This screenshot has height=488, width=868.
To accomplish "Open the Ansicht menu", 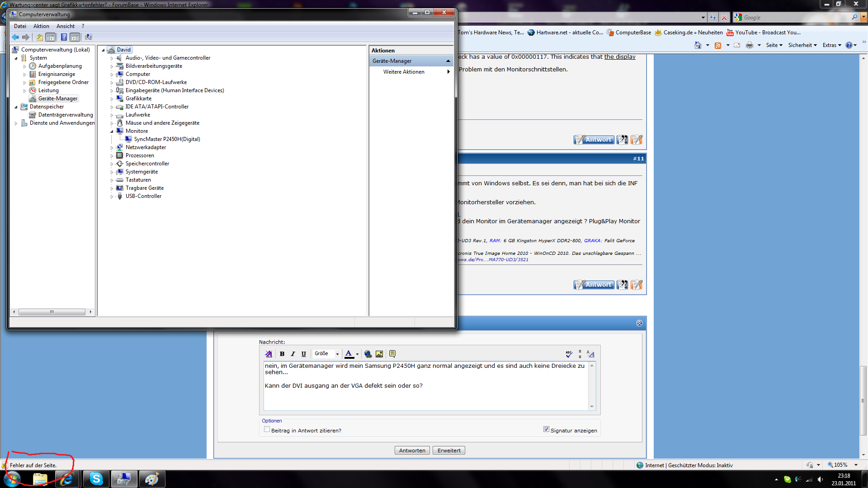I will click(66, 26).
